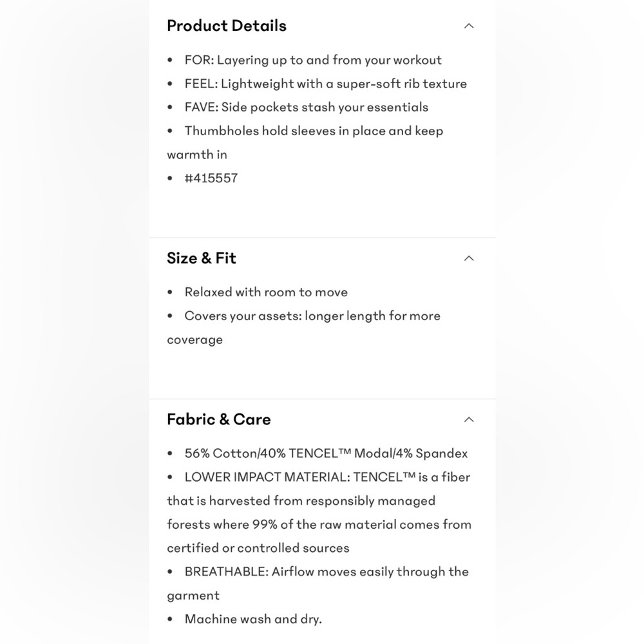Click the word 'coverage' in Size & Fit
Viewport: 644px width, 644px height.
(194, 340)
